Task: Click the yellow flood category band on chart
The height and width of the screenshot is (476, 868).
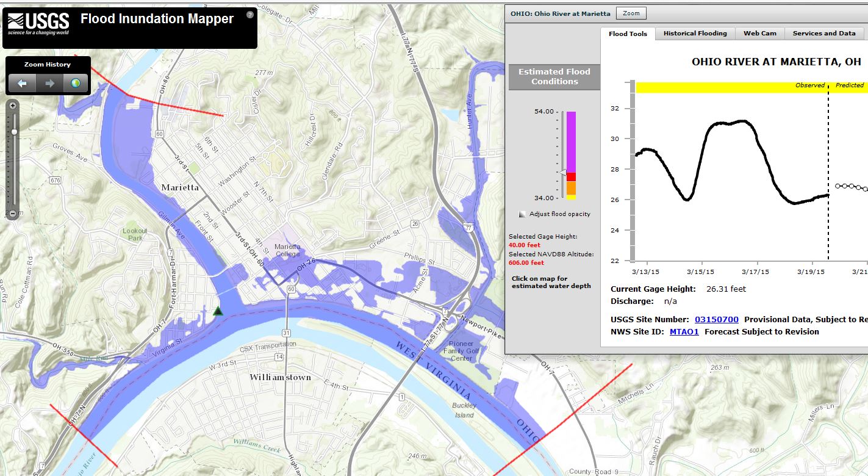Action: click(751, 87)
